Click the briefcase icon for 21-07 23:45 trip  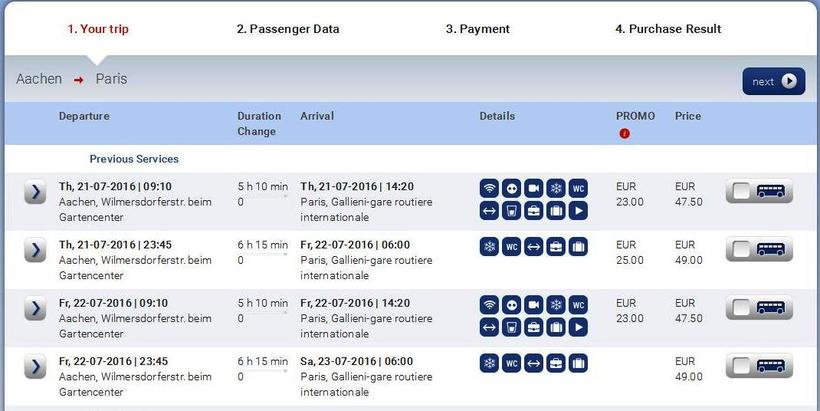click(555, 246)
